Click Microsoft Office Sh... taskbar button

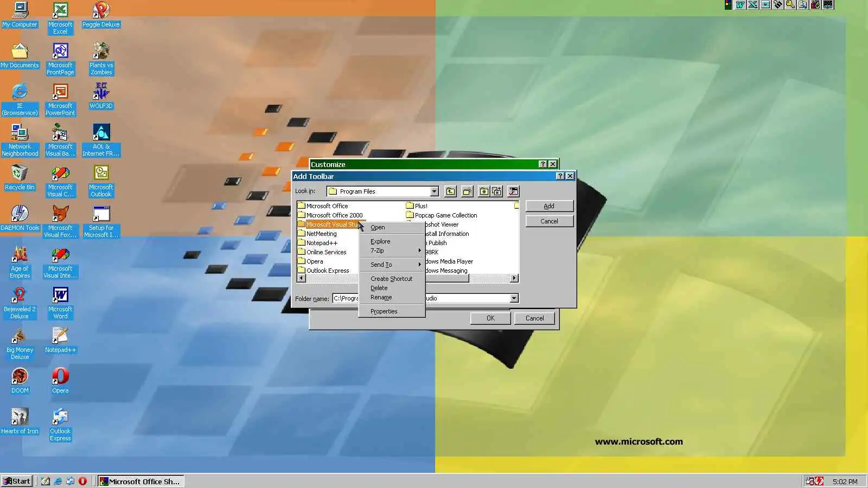[x=141, y=481]
